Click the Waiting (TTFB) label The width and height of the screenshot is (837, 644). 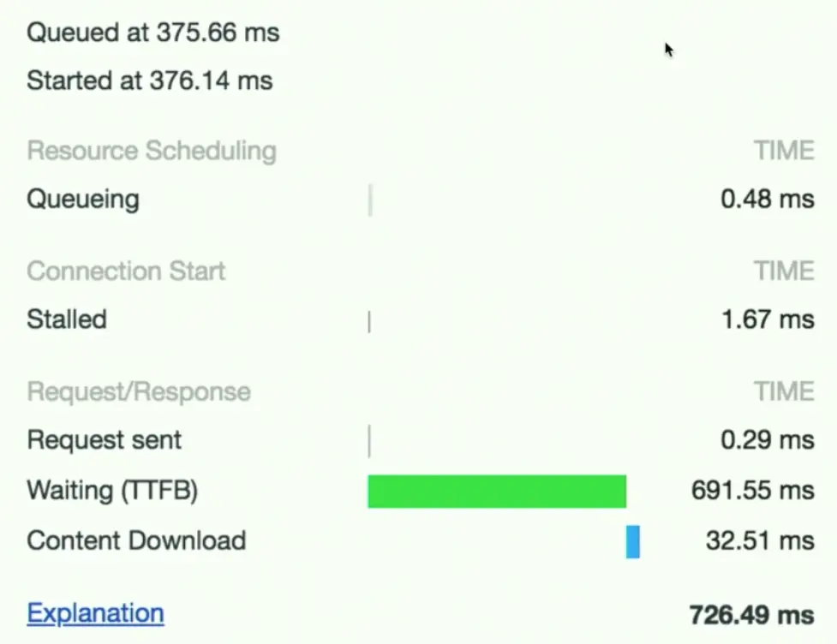112,491
